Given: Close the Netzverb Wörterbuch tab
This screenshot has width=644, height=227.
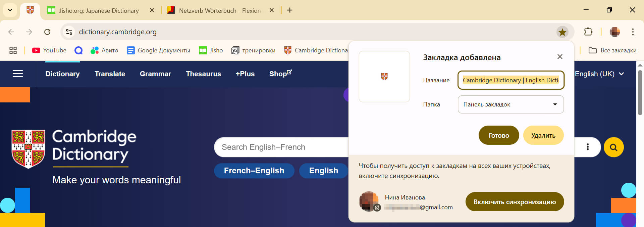Looking at the screenshot, I should (272, 10).
